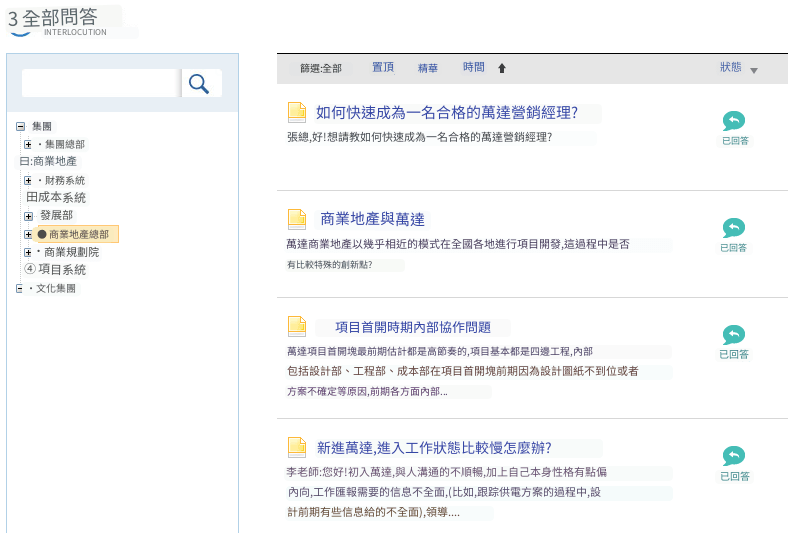Expand the 發展部 tree node
The height and width of the screenshot is (533, 788).
28,216
